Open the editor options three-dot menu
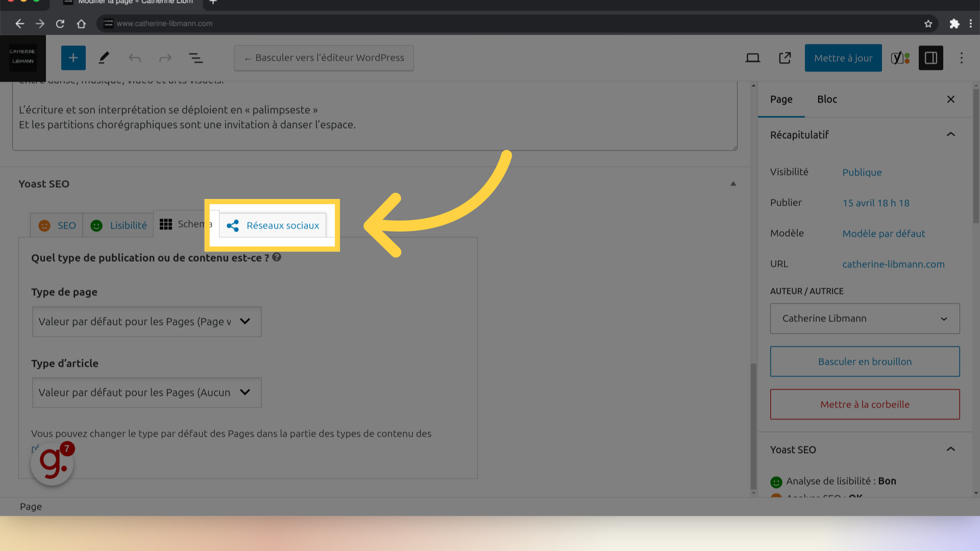This screenshot has height=551, width=980. pyautogui.click(x=962, y=58)
